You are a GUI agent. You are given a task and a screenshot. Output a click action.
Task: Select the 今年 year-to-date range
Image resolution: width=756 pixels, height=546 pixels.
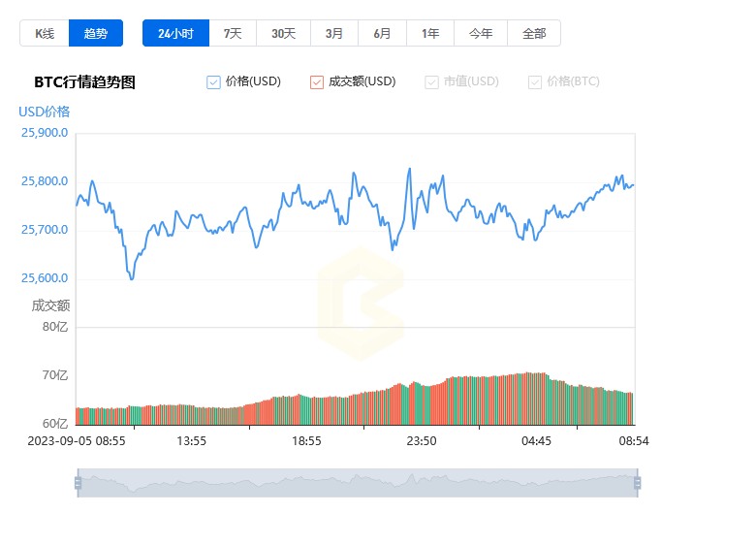point(481,33)
